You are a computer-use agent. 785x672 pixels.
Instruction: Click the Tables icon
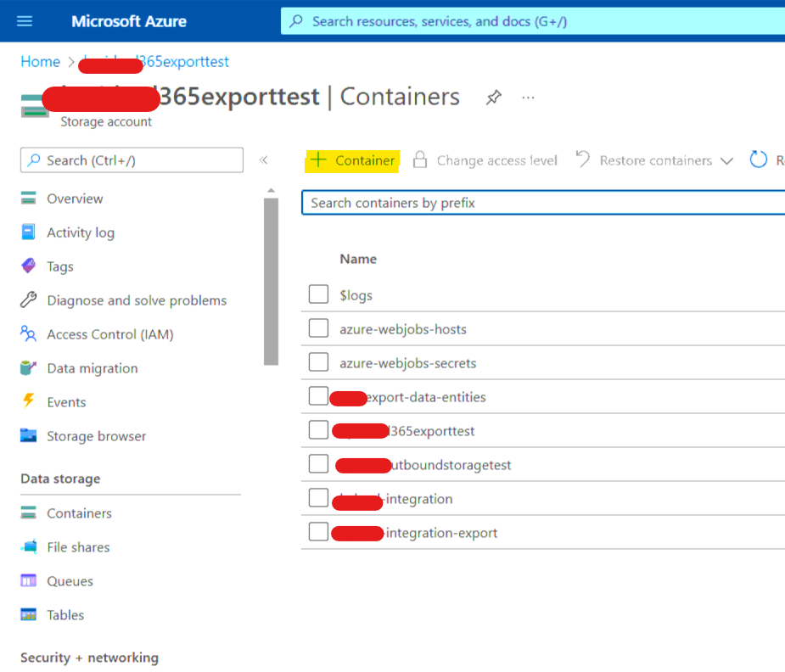pyautogui.click(x=29, y=614)
